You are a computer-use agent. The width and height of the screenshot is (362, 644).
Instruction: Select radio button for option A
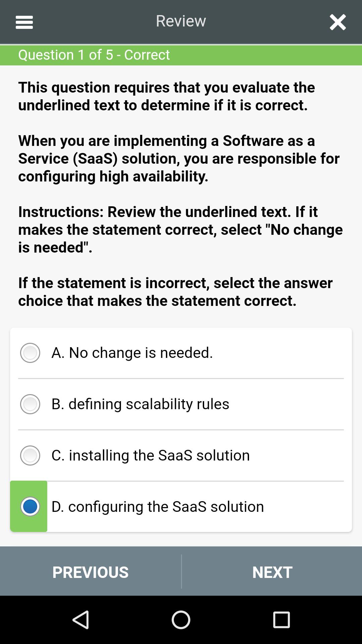click(x=30, y=353)
